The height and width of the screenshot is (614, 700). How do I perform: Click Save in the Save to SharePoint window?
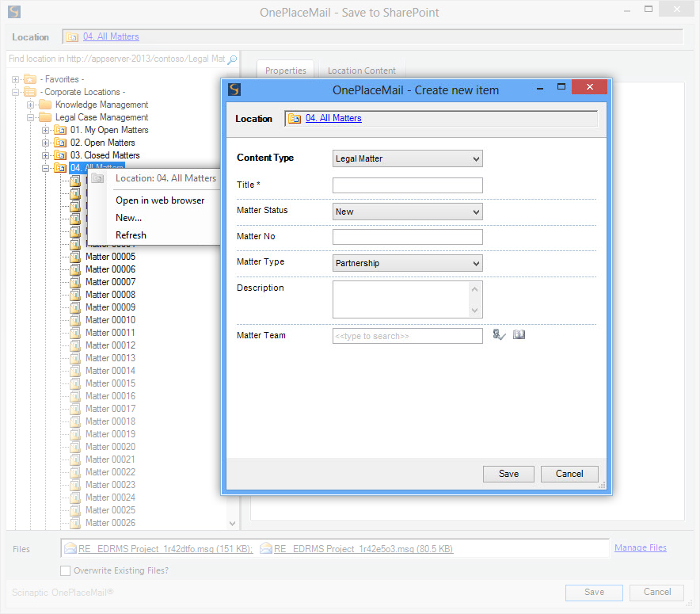point(594,593)
